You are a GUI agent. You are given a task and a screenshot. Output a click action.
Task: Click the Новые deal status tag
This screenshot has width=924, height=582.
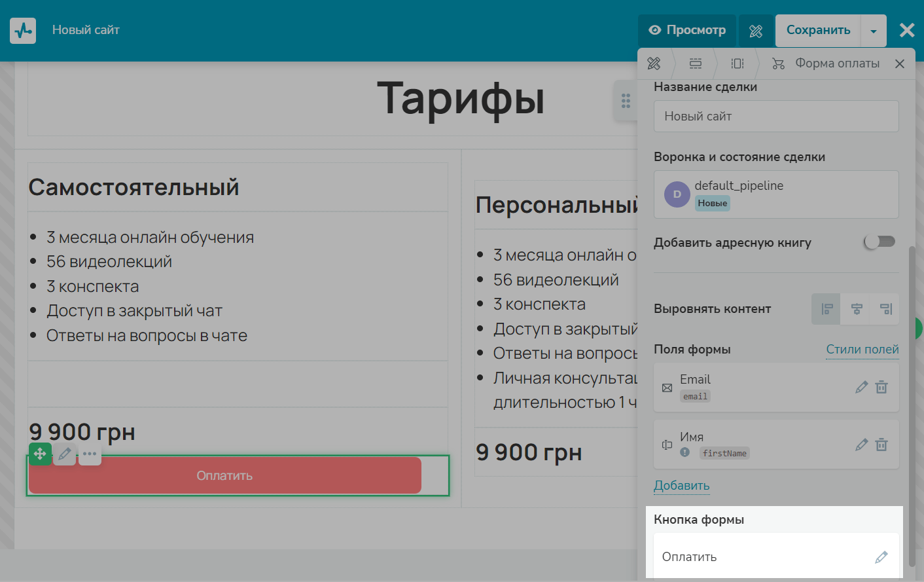tap(712, 204)
